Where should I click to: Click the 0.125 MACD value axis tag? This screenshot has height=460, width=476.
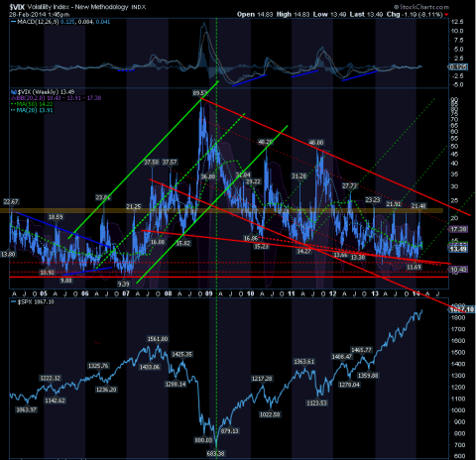458,66
